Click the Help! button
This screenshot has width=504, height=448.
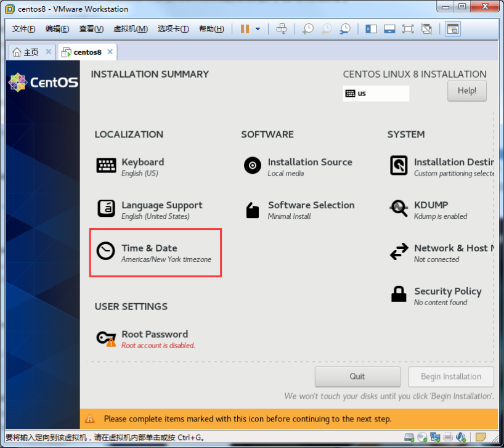point(466,91)
